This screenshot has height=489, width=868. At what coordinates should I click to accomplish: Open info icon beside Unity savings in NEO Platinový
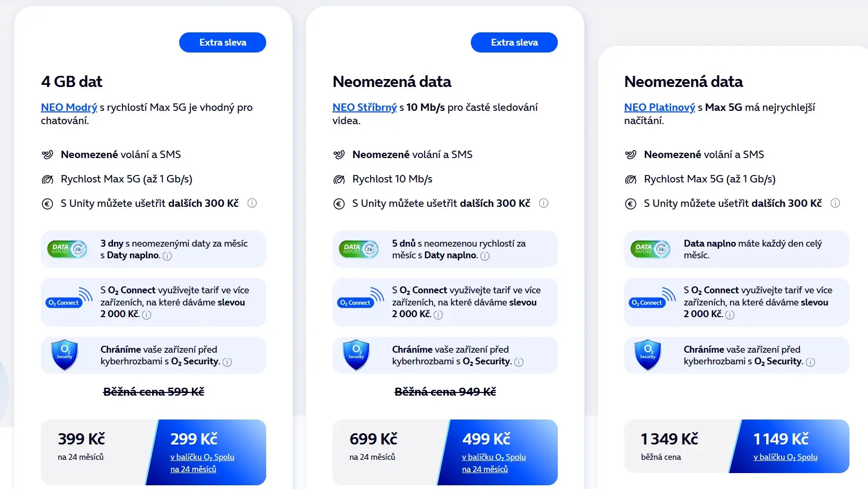[836, 203]
